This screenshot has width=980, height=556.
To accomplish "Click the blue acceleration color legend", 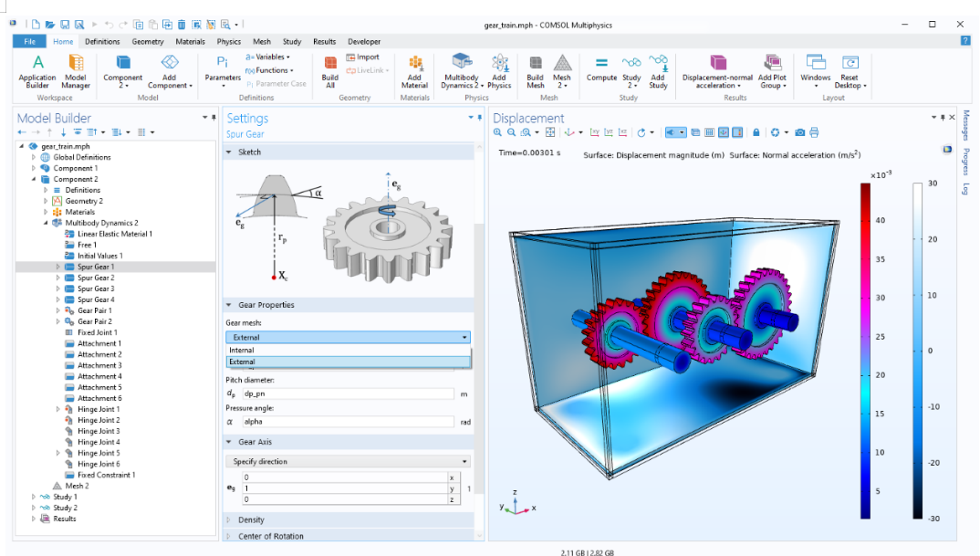I will coord(918,351).
